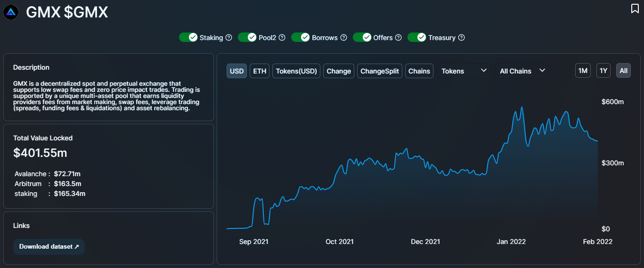
Task: Open the Offers help question-mark icon
Action: pyautogui.click(x=399, y=37)
